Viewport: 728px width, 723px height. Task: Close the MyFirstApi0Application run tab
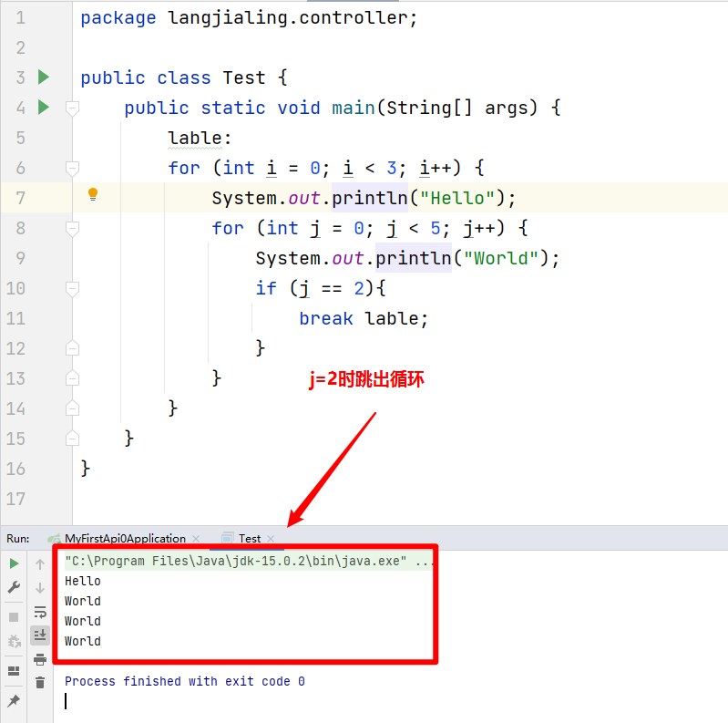pyautogui.click(x=196, y=539)
